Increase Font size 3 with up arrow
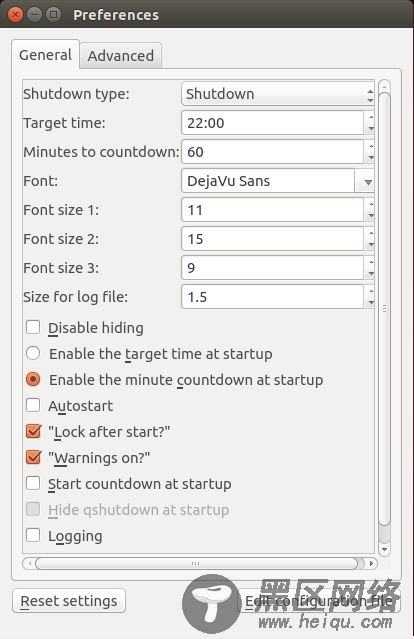This screenshot has height=639, width=414. click(x=370, y=262)
